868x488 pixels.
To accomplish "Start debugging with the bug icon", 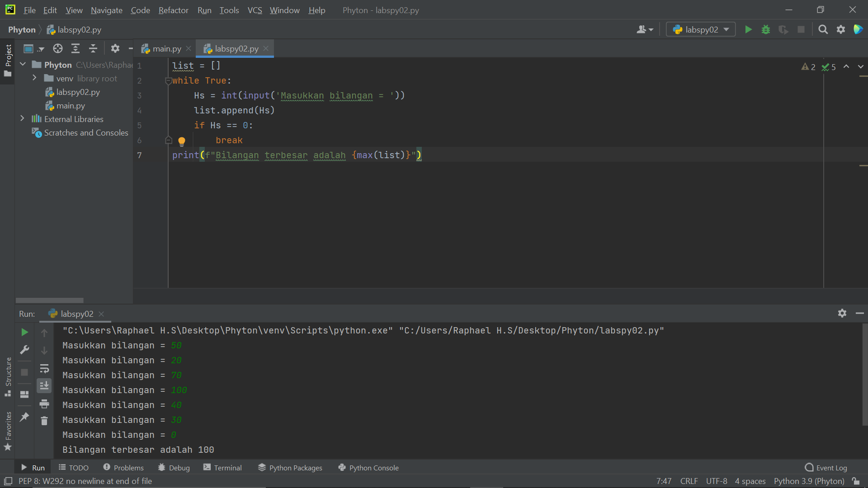I will [x=766, y=30].
